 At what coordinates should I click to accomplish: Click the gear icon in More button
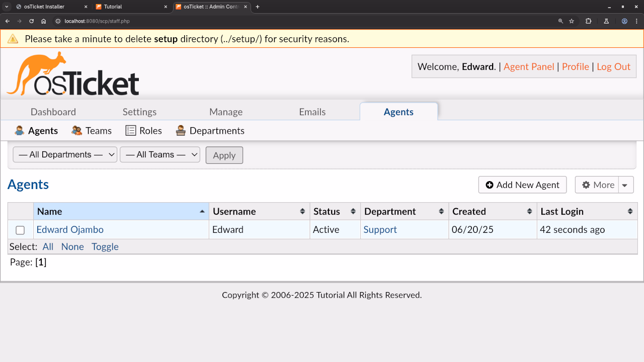(586, 185)
